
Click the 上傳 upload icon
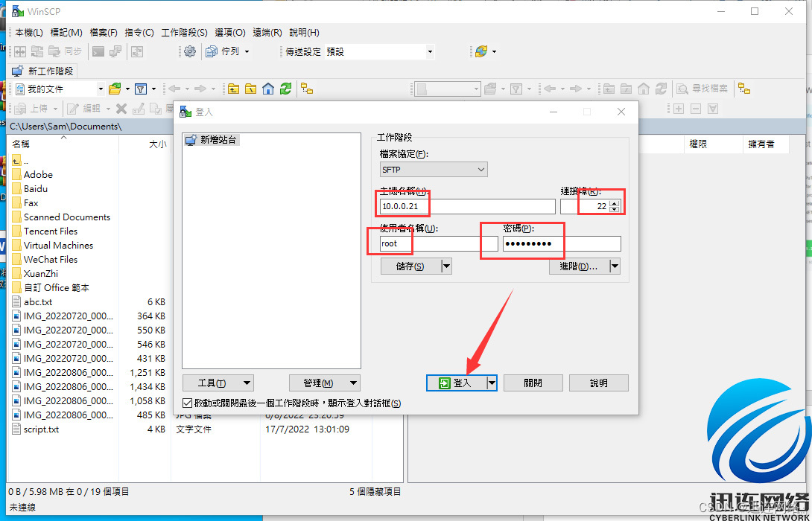[x=20, y=109]
